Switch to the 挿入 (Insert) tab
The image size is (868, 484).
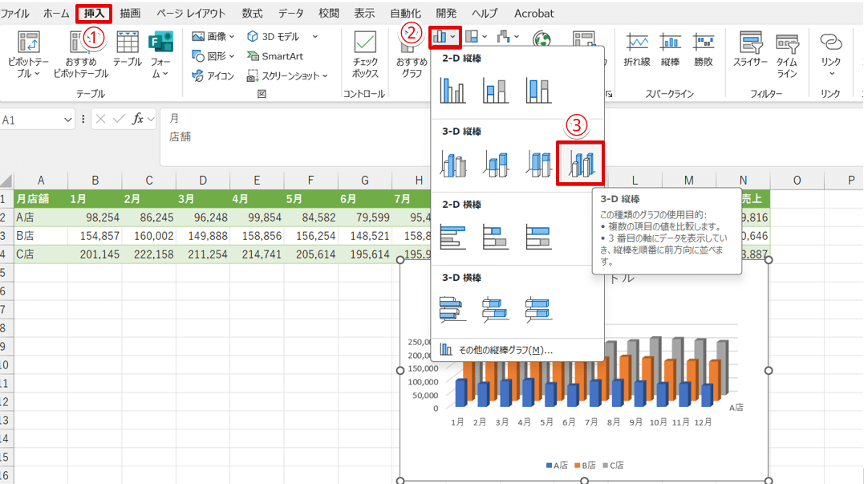94,13
